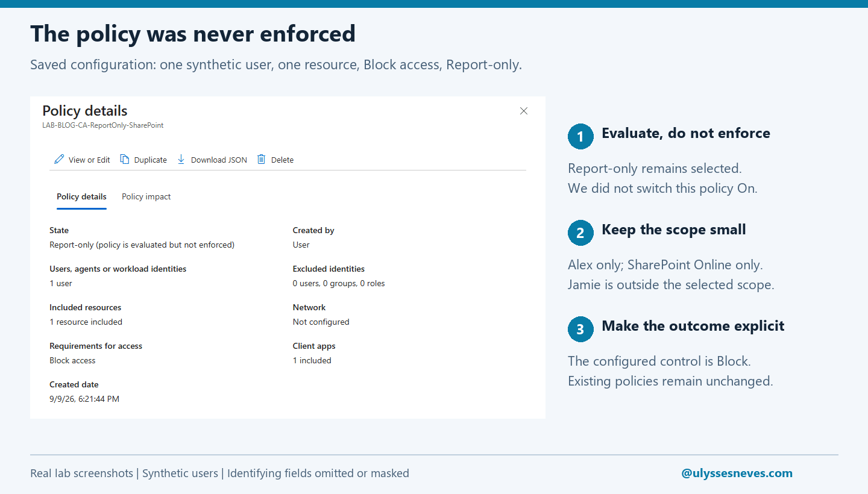Click the Delete trash can icon
The height and width of the screenshot is (494, 868).
(x=262, y=160)
